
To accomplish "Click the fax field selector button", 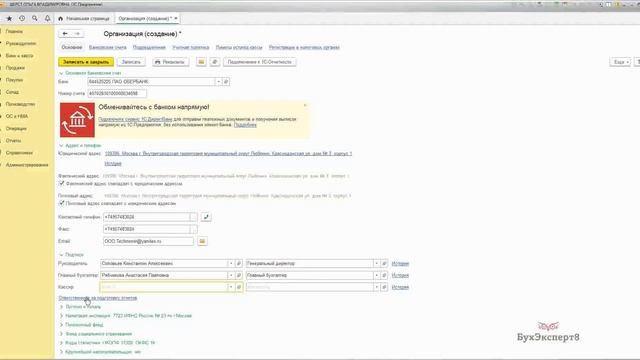I will (193, 229).
